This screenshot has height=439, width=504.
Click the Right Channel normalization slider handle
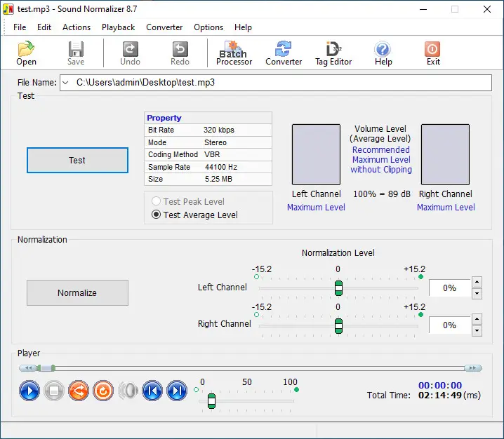[338, 326]
